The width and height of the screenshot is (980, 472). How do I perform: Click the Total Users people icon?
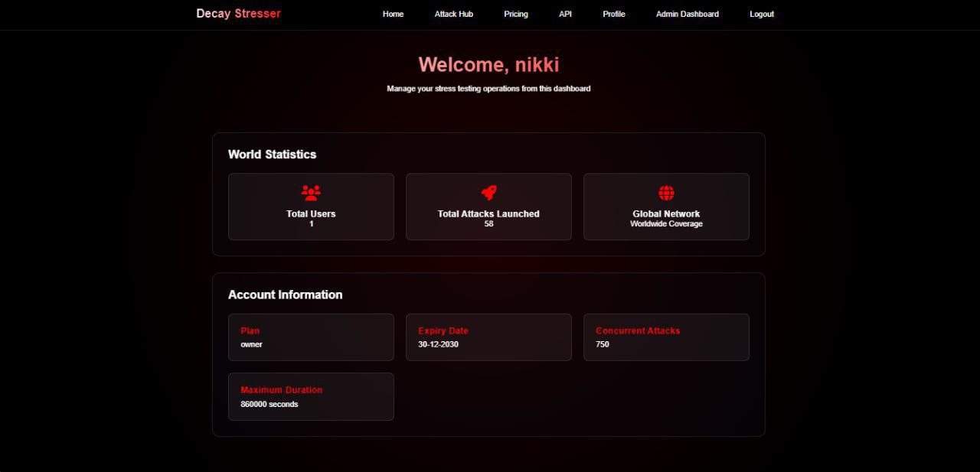(311, 193)
